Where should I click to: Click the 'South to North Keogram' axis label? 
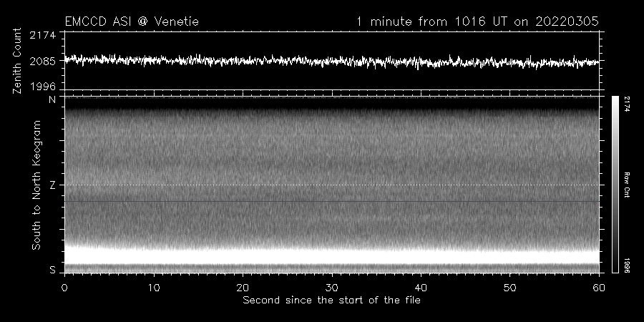(36, 185)
